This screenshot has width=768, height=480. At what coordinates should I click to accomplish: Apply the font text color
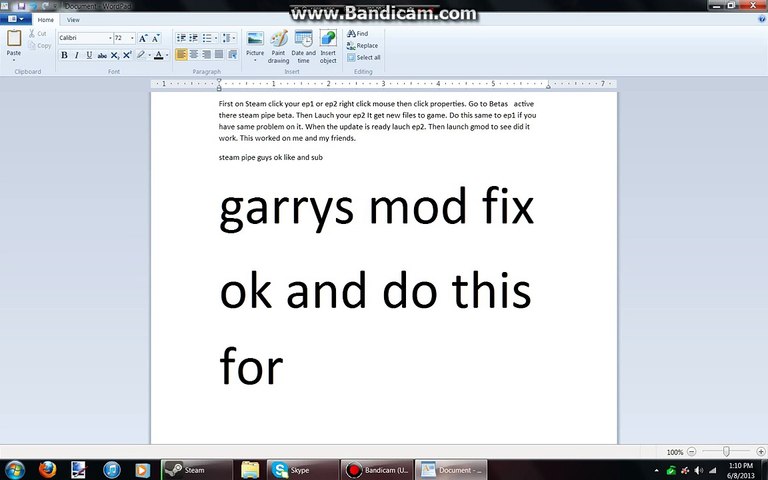tap(158, 55)
